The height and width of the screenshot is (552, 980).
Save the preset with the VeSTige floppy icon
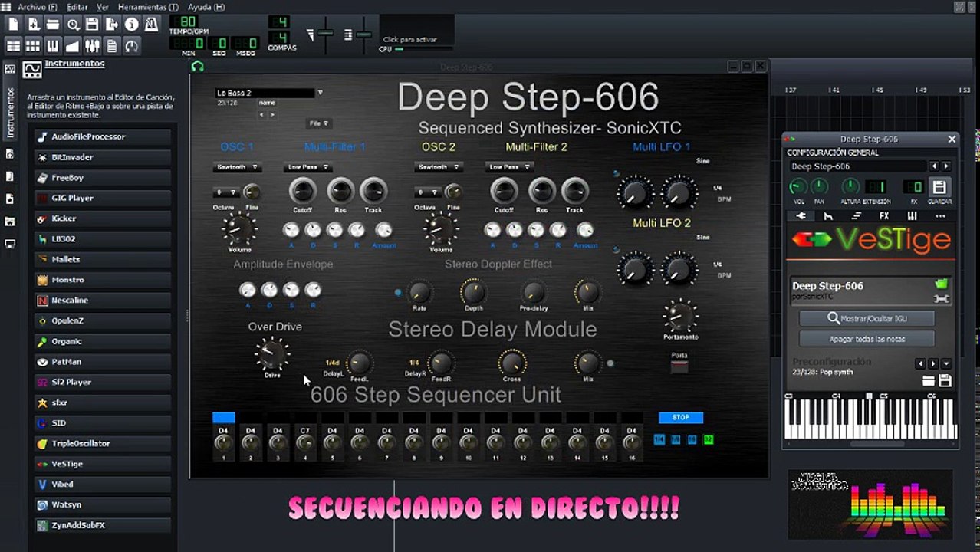pos(945,380)
